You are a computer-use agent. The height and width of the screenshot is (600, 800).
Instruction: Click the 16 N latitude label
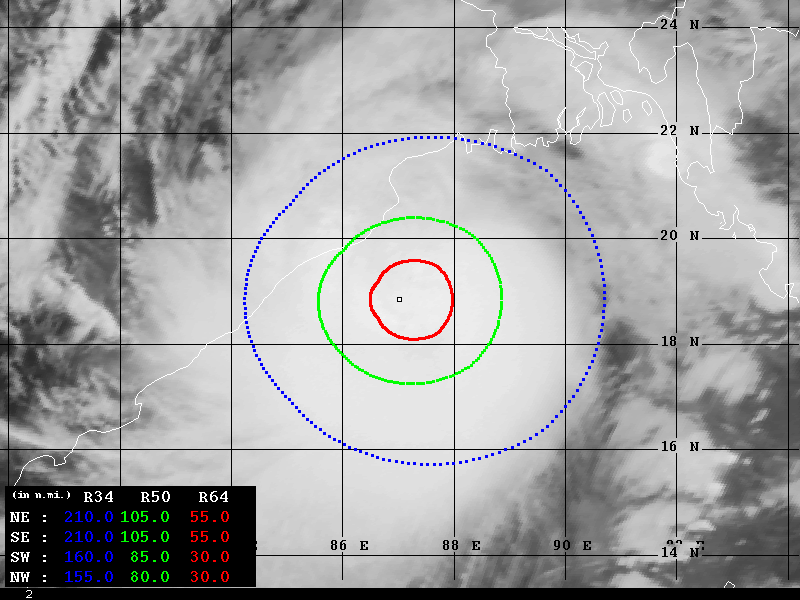tap(685, 447)
